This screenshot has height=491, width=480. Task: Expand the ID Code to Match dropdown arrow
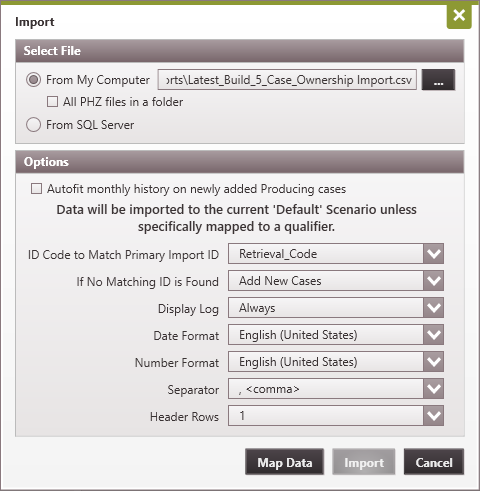point(434,254)
